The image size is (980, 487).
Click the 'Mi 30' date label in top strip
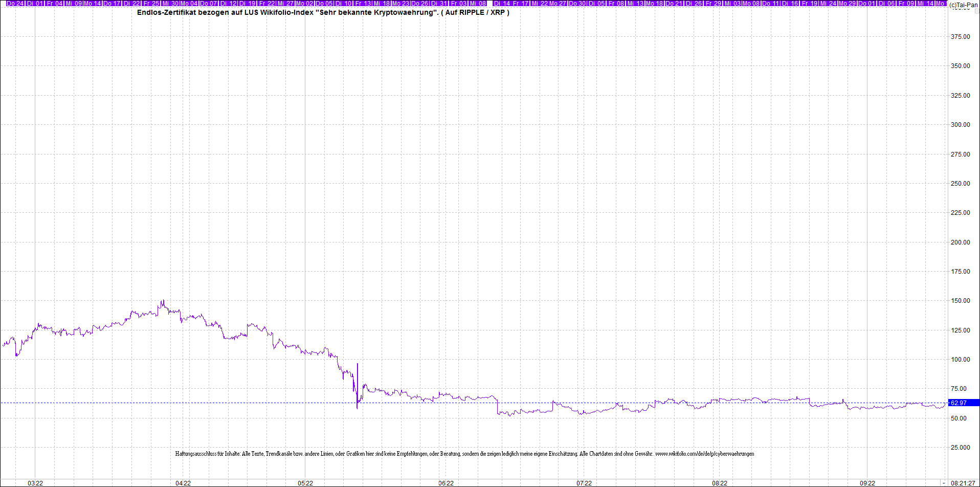(170, 4)
